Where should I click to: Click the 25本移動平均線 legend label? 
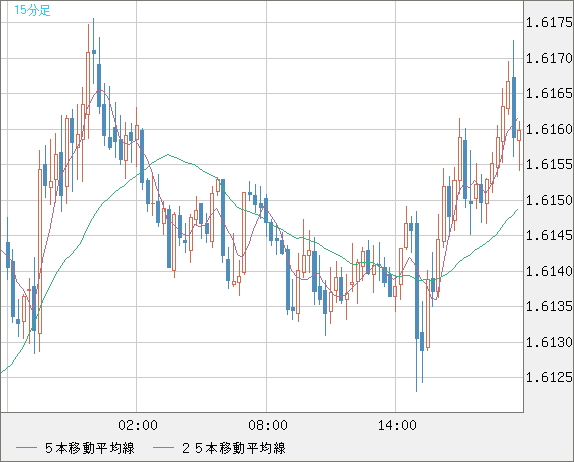234,448
